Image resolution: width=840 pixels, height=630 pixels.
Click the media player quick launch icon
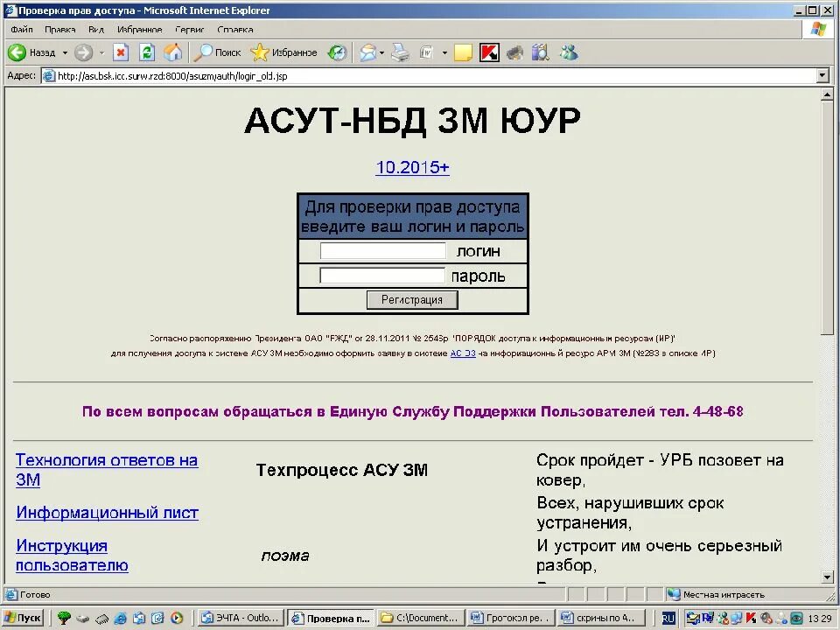coord(177,618)
